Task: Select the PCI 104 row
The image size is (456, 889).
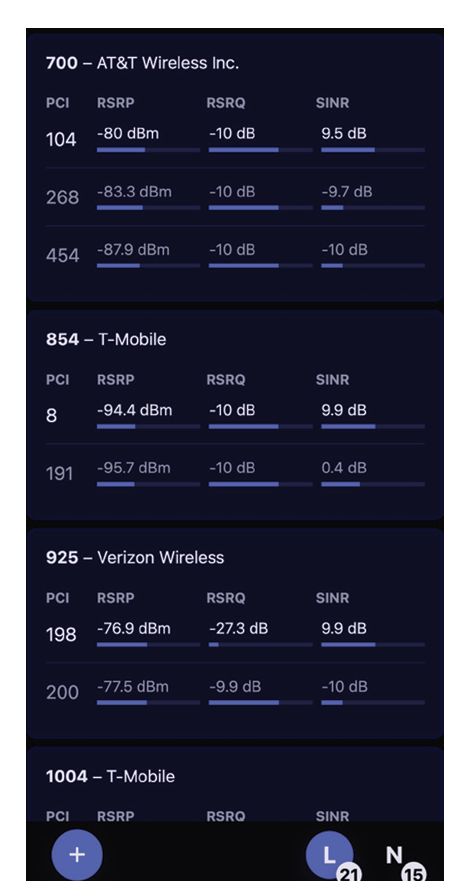Action: [x=235, y=139]
